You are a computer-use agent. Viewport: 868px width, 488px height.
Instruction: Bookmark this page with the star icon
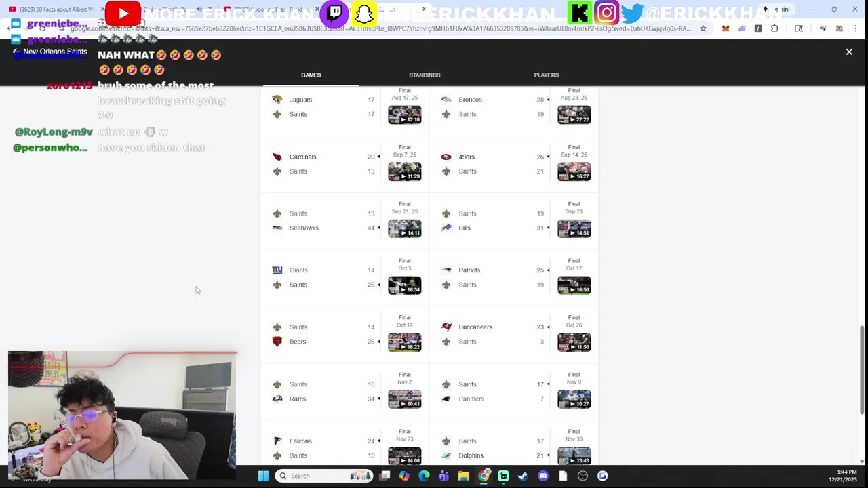click(703, 28)
